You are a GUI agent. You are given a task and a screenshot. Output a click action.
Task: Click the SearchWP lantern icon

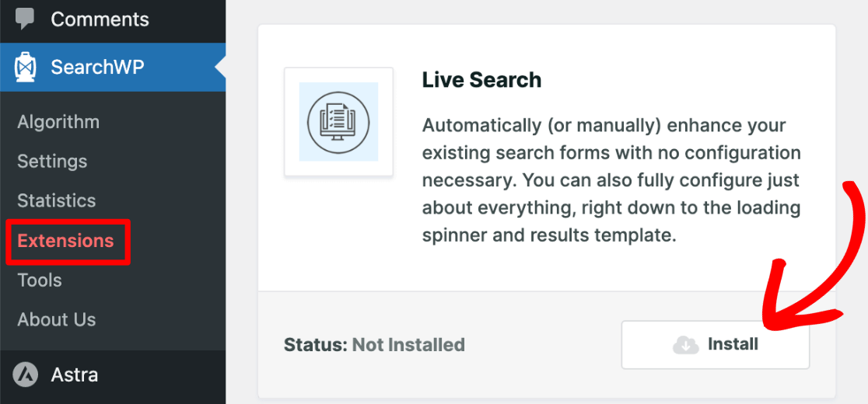[x=26, y=68]
